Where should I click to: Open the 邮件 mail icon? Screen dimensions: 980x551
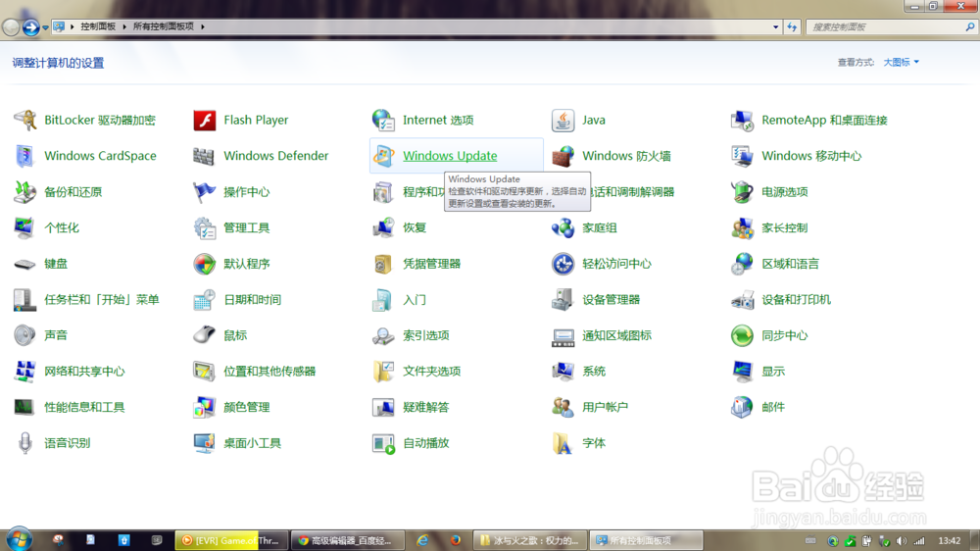pos(742,407)
